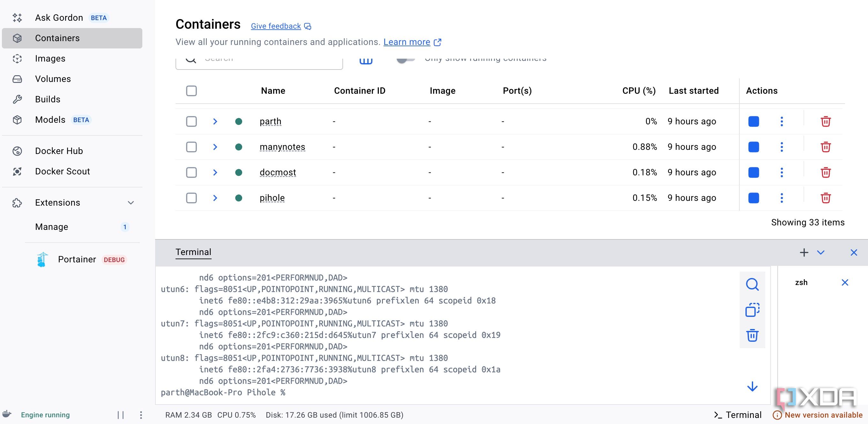Screen dimensions: 868x424
Task: Copy terminal output with the copy icon
Action: pyautogui.click(x=752, y=310)
